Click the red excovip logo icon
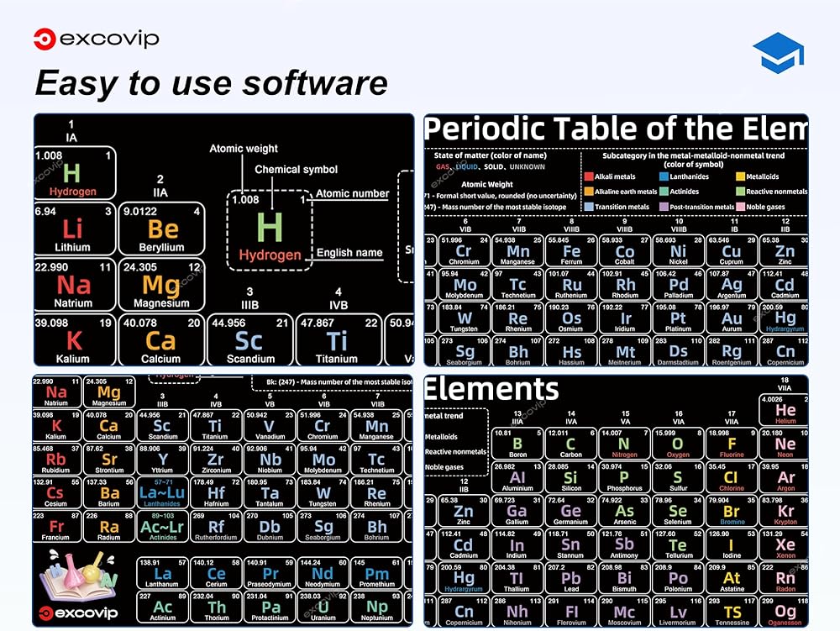 (45, 39)
